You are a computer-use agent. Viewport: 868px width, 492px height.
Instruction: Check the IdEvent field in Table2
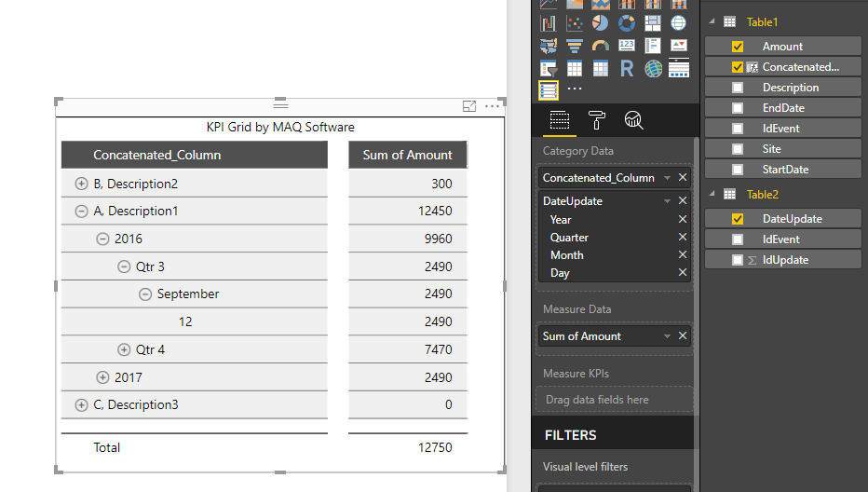(x=738, y=239)
